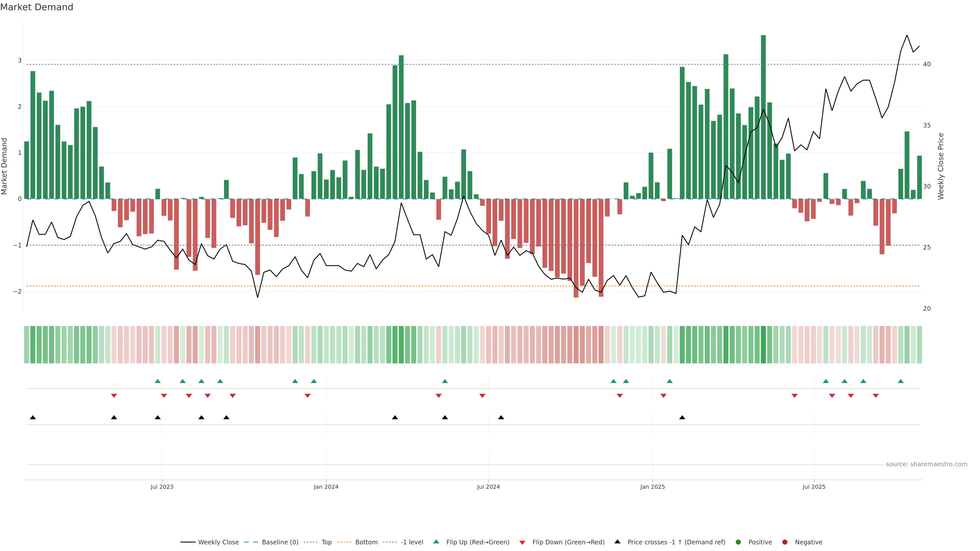Toggle the Bottom orange line legend entry
Screen dimensions: 980x551
point(366,542)
